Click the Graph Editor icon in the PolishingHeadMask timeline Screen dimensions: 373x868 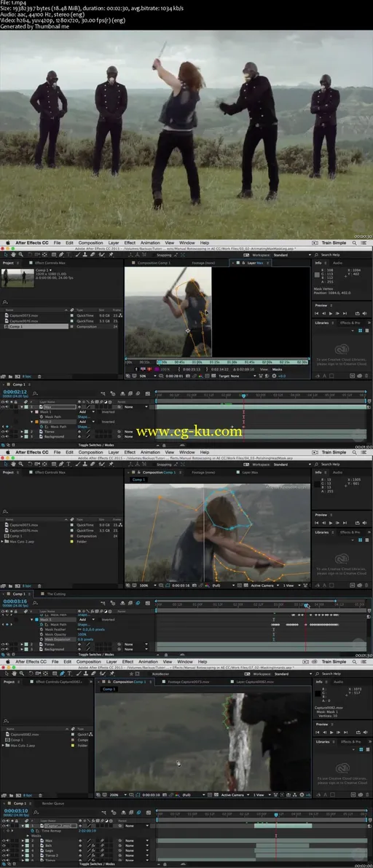pos(148,603)
